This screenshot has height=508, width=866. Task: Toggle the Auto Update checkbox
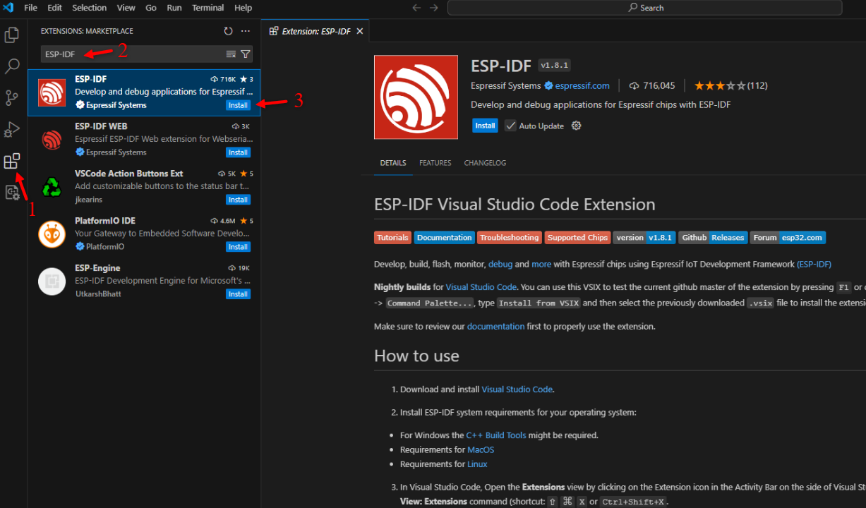tap(510, 126)
